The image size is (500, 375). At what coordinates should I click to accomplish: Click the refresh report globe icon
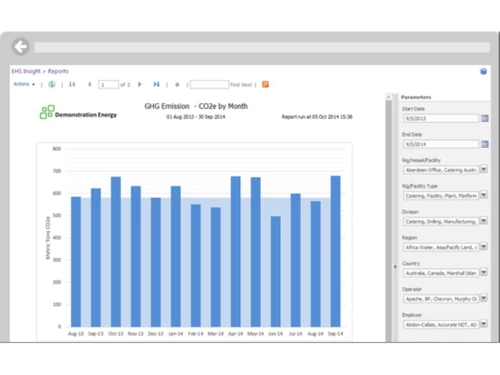52,84
